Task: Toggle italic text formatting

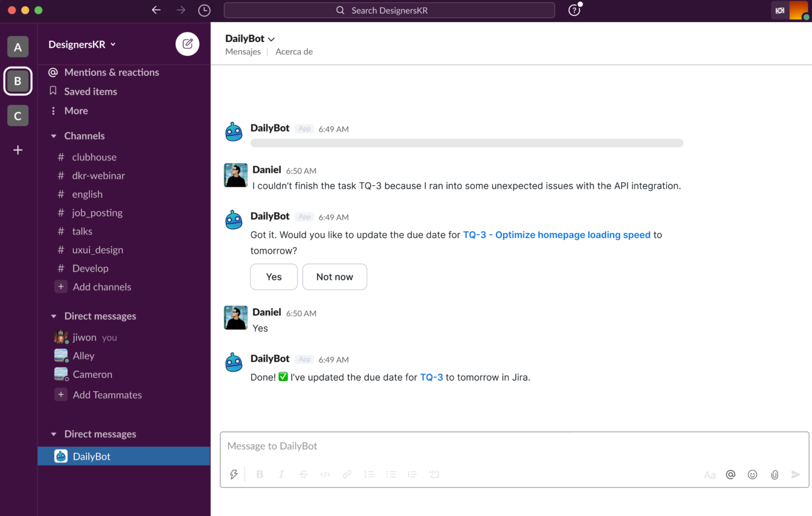Action: 281,474
